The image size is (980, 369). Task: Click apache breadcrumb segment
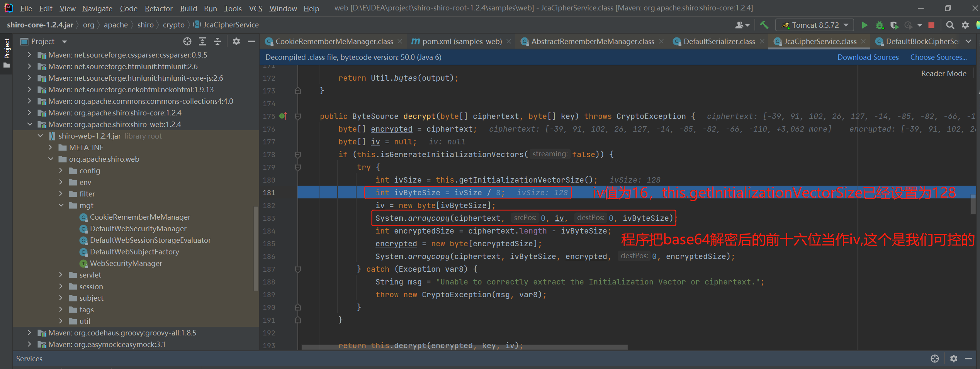(x=115, y=25)
